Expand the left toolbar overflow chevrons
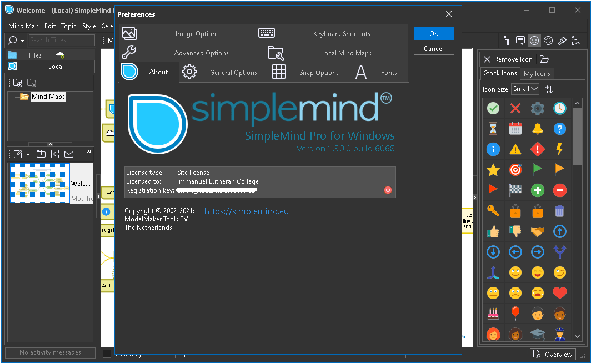This screenshot has height=364, width=591. click(x=89, y=151)
